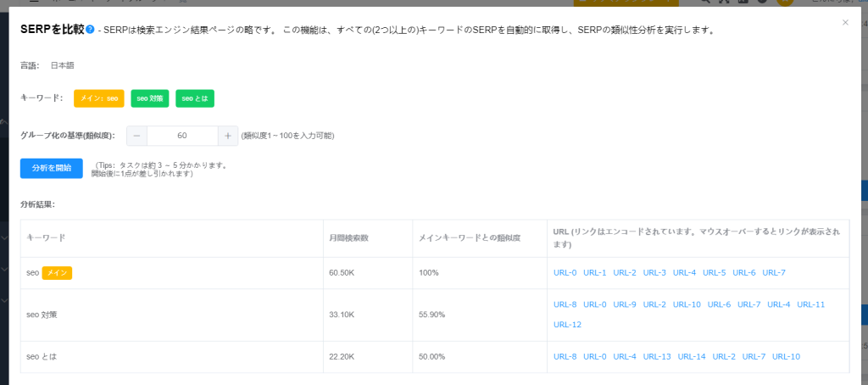Open URL-2 in the seo 対策 row
The height and width of the screenshot is (385, 868).
coord(654,304)
